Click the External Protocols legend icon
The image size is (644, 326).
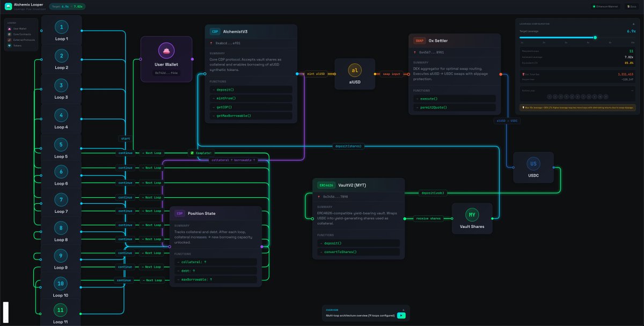coord(9,40)
